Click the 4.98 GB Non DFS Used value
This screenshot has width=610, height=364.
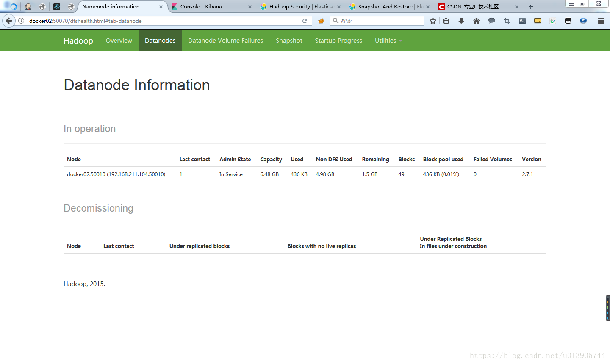pos(325,174)
